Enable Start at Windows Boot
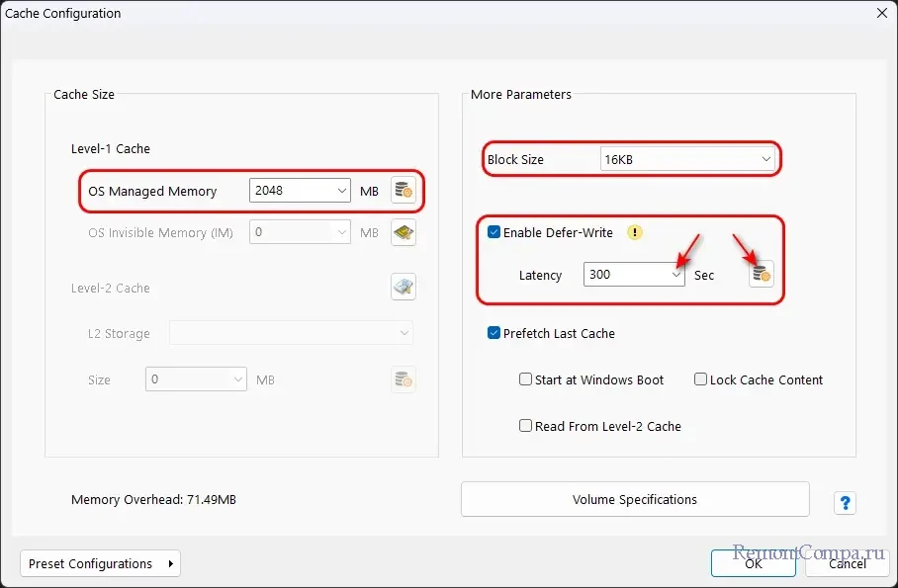Image resolution: width=898 pixels, height=588 pixels. tap(526, 379)
